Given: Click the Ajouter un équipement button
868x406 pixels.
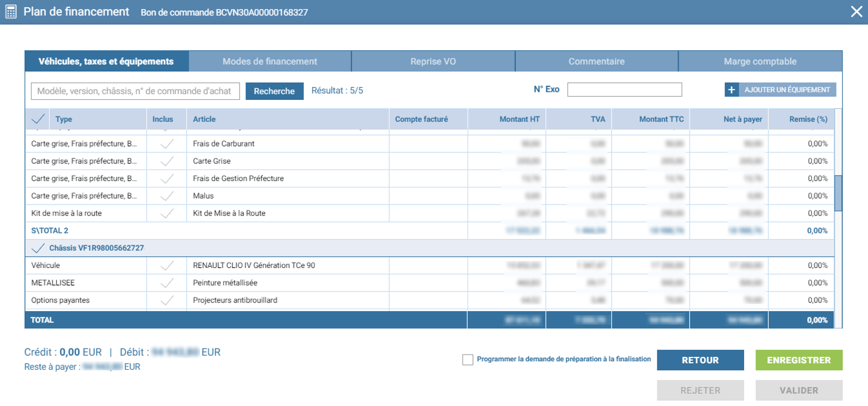Looking at the screenshot, I should click(780, 90).
